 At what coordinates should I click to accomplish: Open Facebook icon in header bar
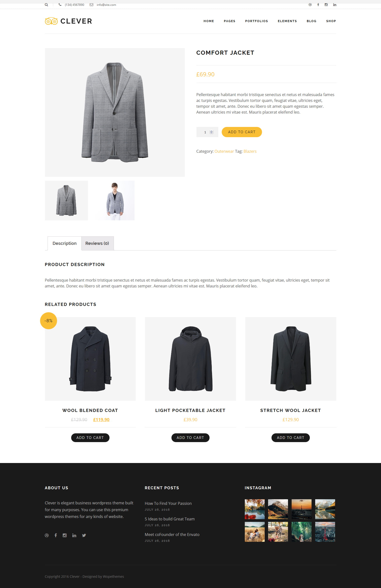[x=318, y=5]
